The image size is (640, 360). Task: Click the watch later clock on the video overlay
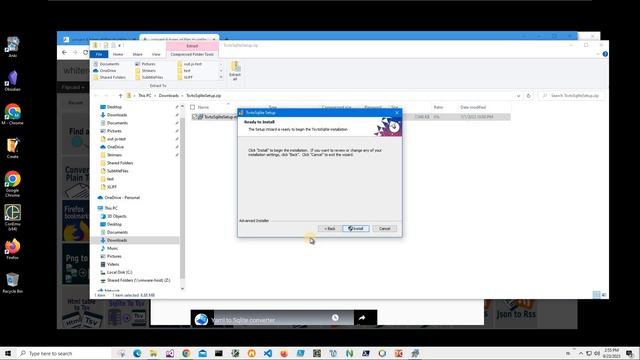[335, 318]
